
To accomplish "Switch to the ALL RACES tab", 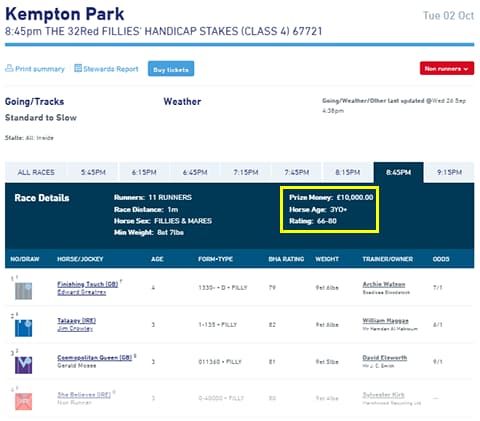I will [36, 172].
